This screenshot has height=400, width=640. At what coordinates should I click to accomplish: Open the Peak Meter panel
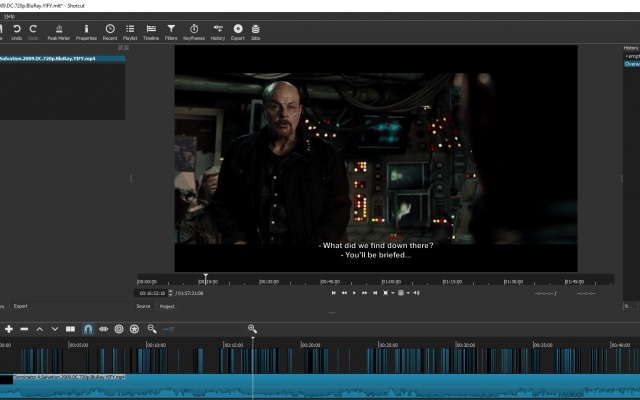pyautogui.click(x=59, y=32)
